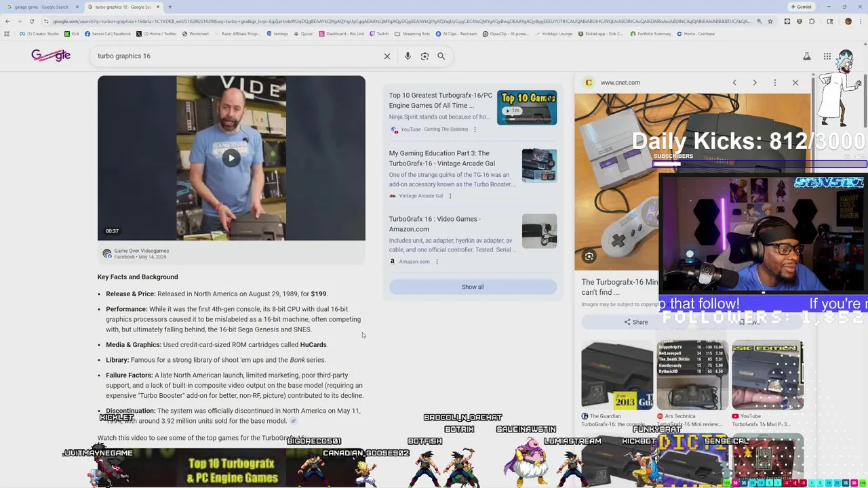Viewport: 868px width, 488px height.
Task: Open the Streaming Bots bookmark folder
Action: pos(412,33)
